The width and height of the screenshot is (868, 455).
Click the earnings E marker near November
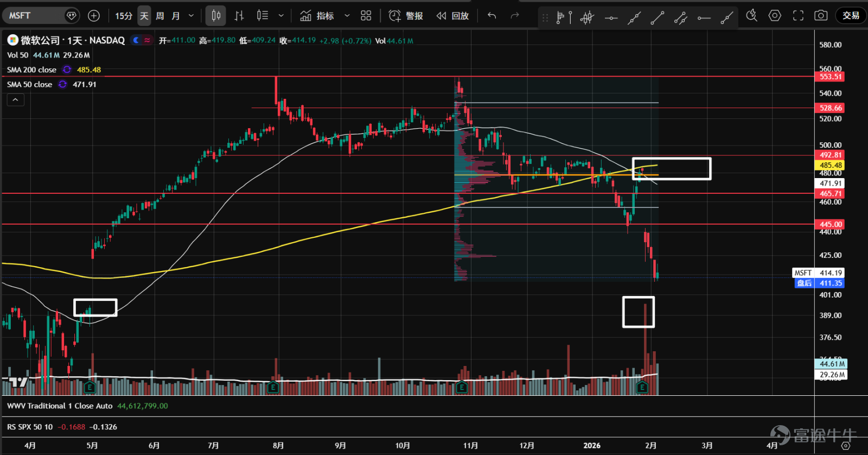462,387
